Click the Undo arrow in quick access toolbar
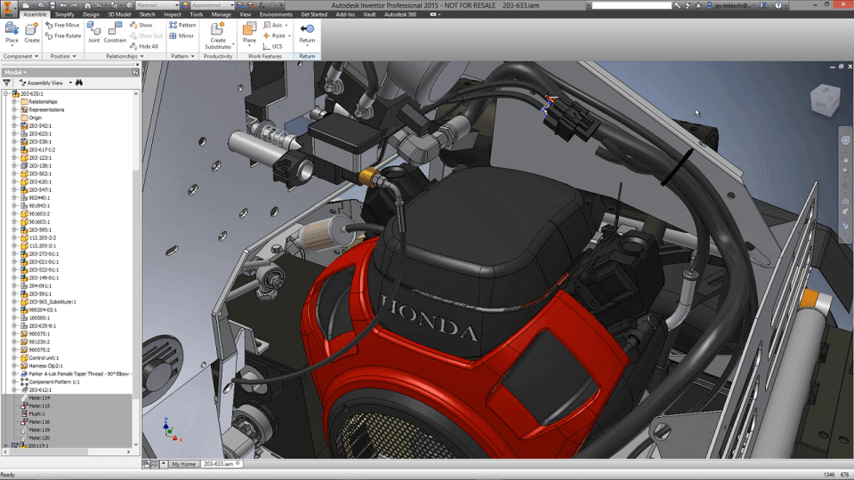The width and height of the screenshot is (854, 480). (x=63, y=5)
